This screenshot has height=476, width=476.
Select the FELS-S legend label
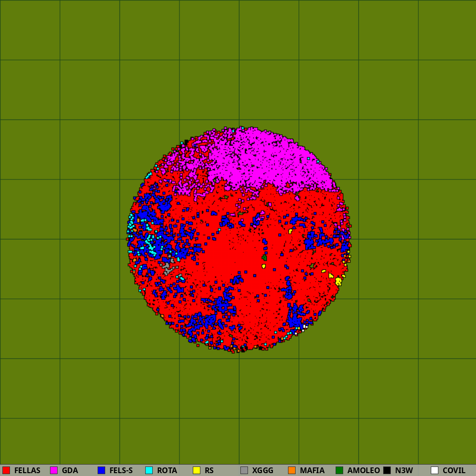pos(121,470)
